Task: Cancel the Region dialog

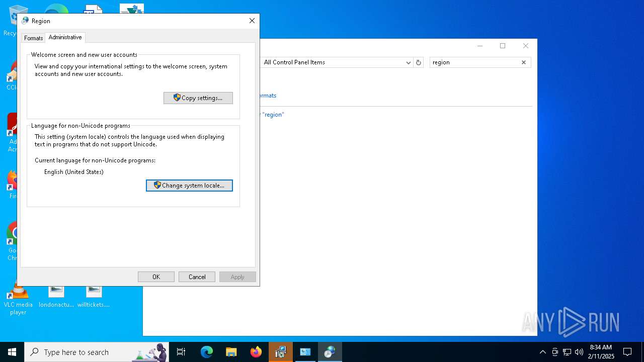Action: coord(197,277)
